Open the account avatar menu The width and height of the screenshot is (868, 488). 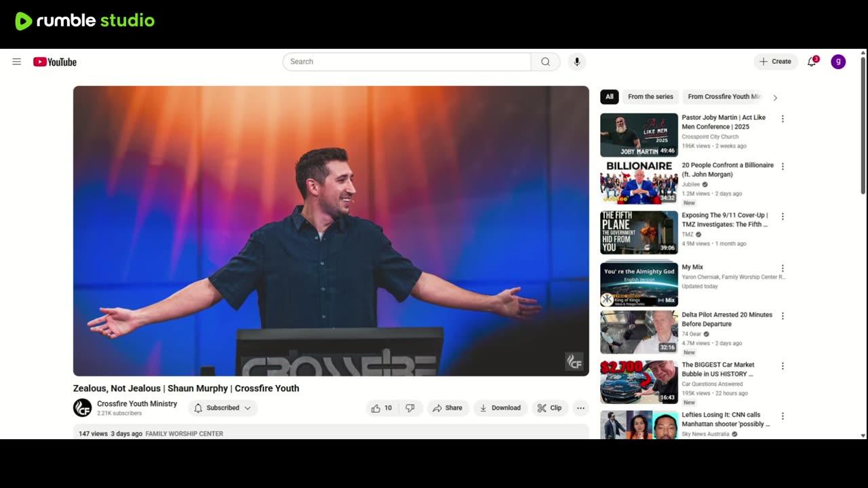(838, 62)
